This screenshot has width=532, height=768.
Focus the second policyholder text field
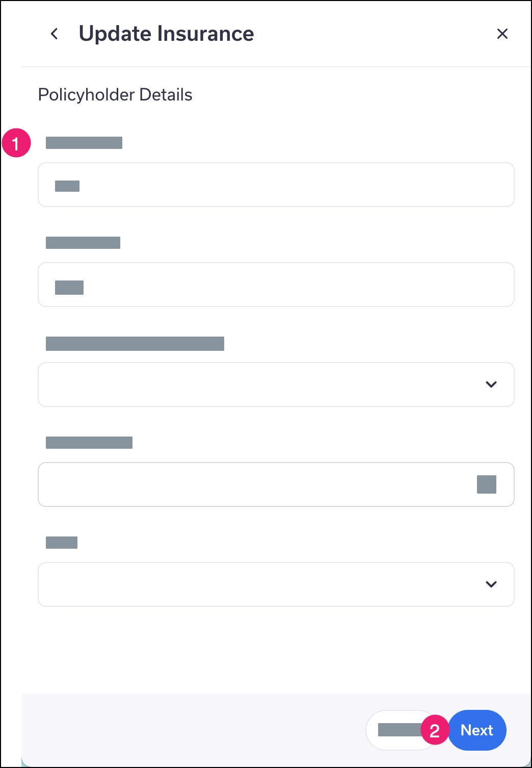[276, 285]
